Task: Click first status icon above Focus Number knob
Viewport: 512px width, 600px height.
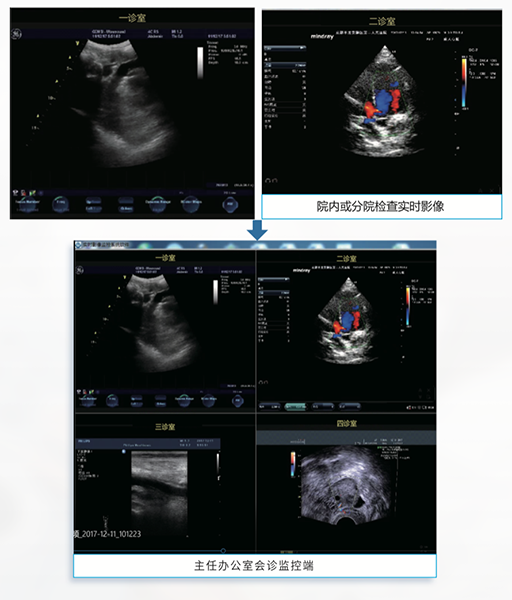Action: tap(16, 193)
